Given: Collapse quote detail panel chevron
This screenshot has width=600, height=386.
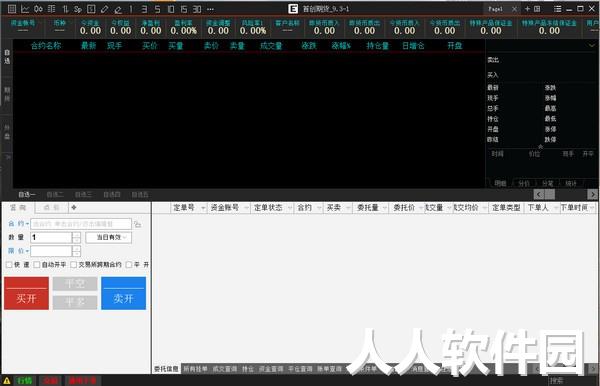Looking at the screenshot, I should click(x=592, y=46).
